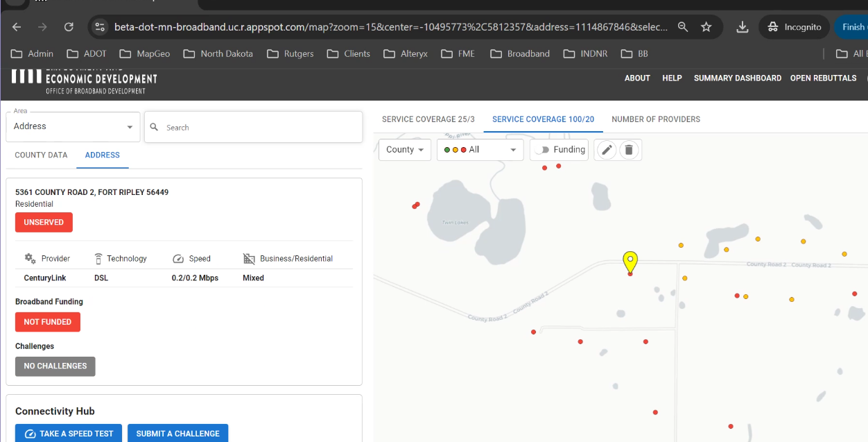Open the County boundary dropdown
The image size is (868, 442).
[x=405, y=150]
